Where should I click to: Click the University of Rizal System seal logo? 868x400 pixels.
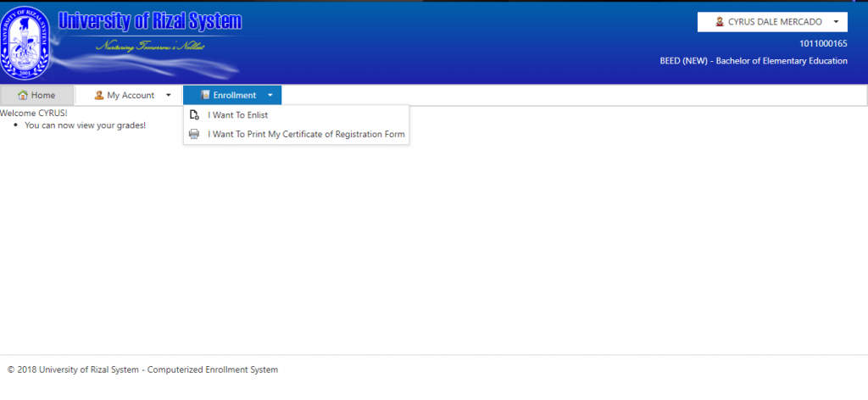point(25,44)
